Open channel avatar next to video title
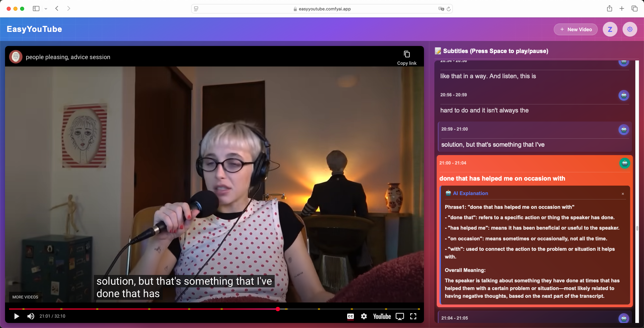 pos(16,57)
